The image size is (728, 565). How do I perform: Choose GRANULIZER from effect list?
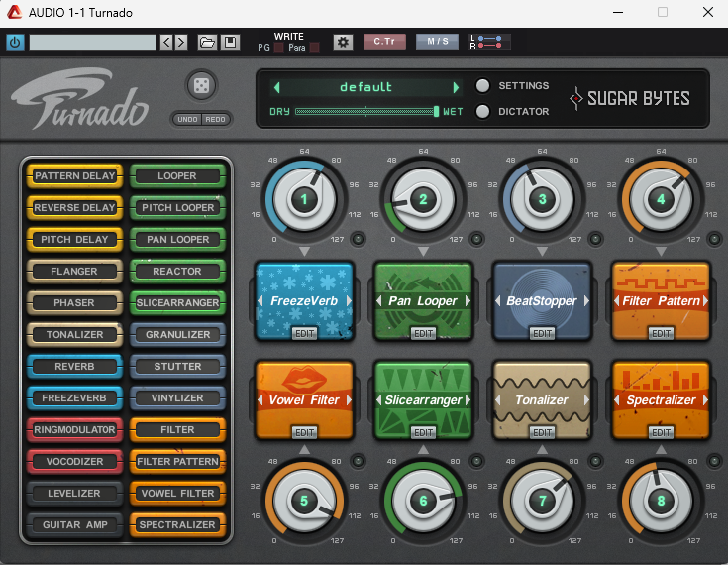pyautogui.click(x=178, y=335)
